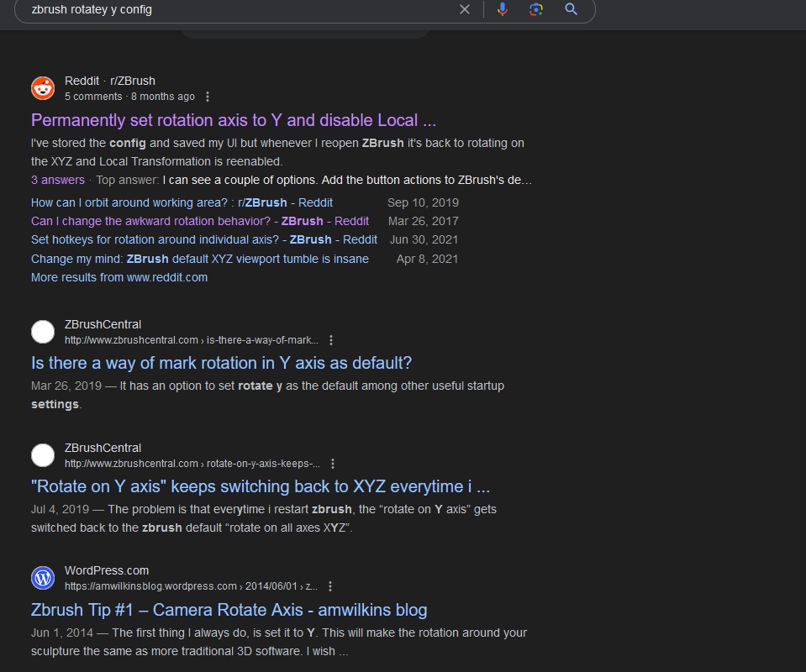
Task: Open 'Permanently set rotation axis to Y' result
Action: (234, 120)
